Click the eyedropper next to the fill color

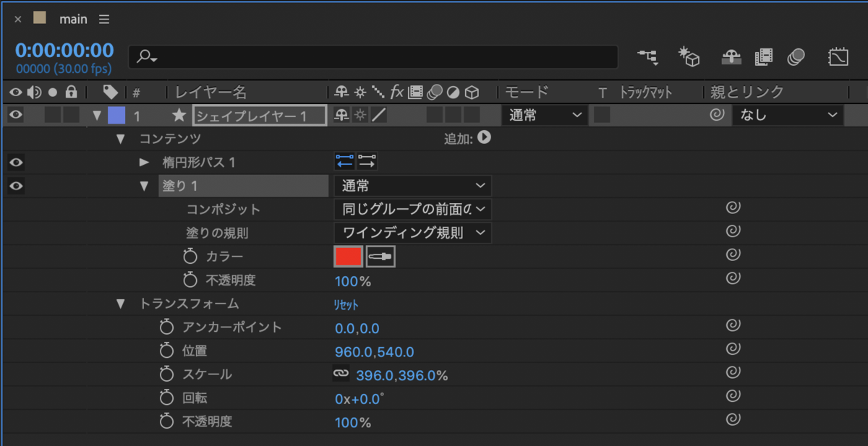(x=380, y=256)
